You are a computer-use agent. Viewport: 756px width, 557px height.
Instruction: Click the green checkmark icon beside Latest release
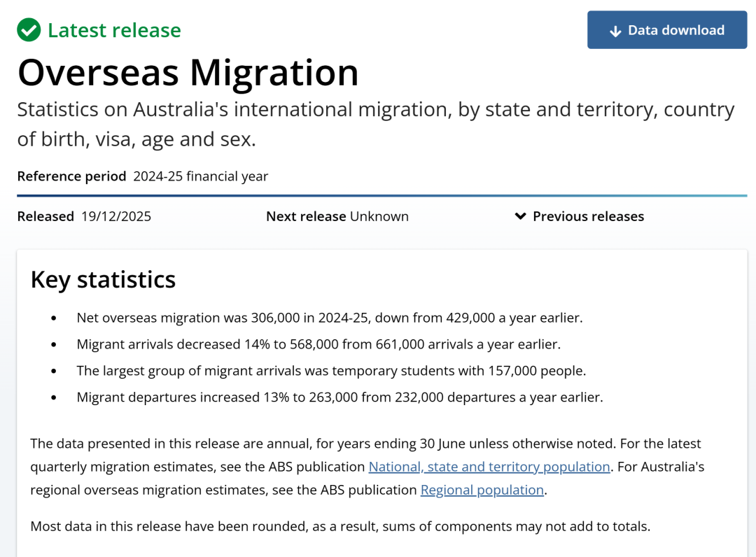(29, 30)
